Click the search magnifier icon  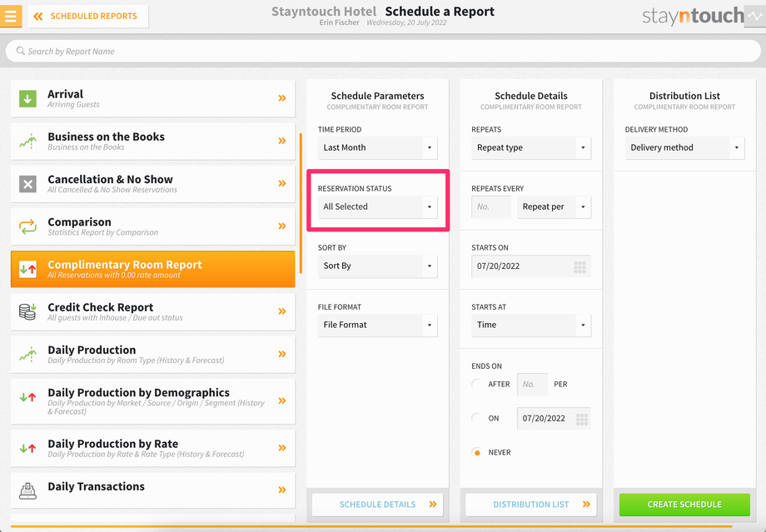coord(21,51)
